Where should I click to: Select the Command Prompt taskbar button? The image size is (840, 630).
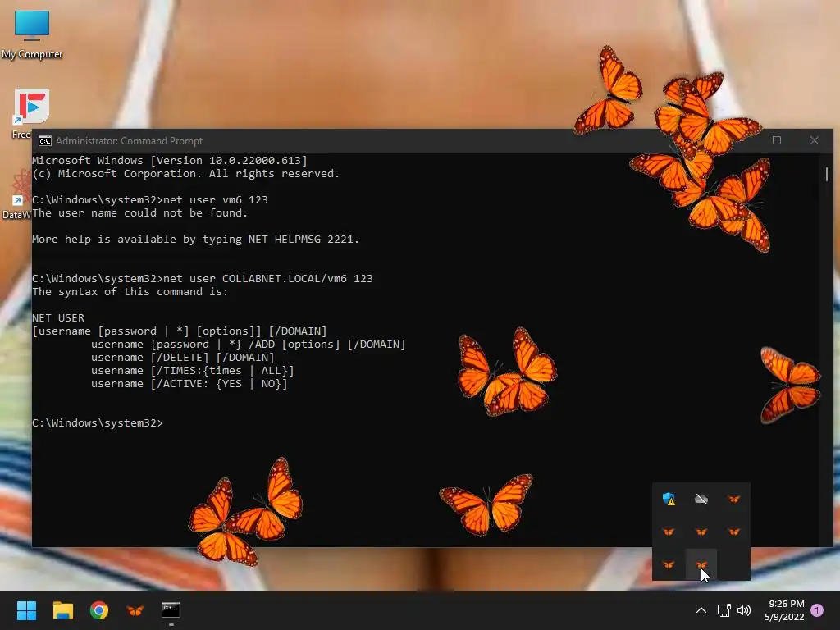171,610
